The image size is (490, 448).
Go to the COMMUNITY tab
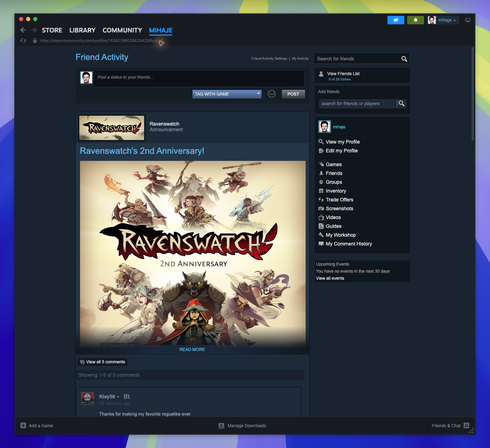pos(122,30)
